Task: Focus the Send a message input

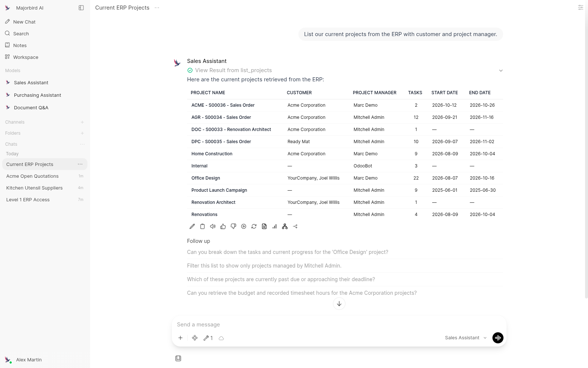Action: pos(339,325)
